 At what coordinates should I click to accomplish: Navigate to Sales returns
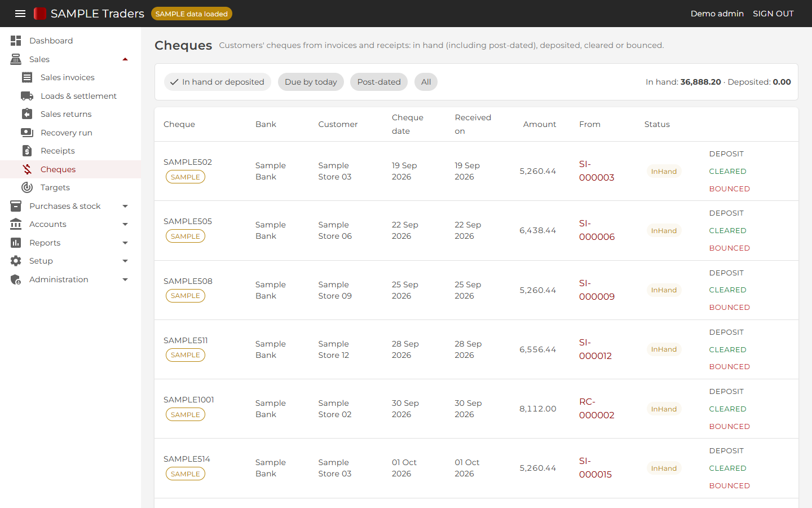click(x=70, y=114)
